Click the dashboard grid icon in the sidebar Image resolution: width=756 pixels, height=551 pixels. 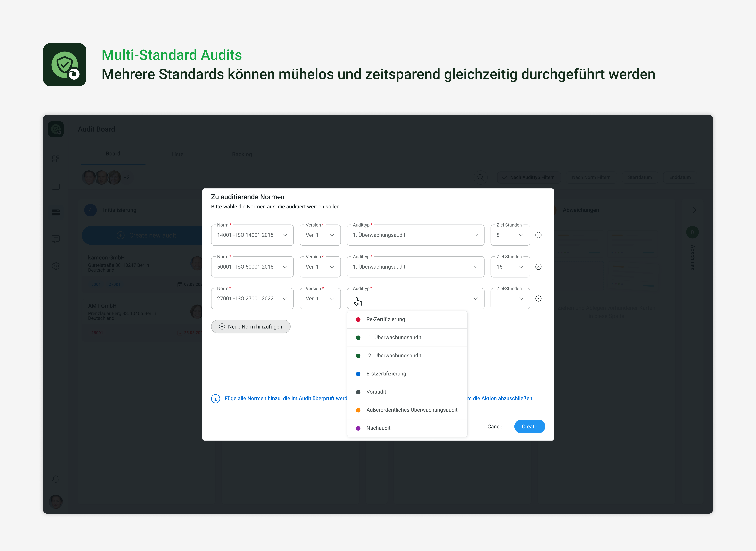coord(56,159)
